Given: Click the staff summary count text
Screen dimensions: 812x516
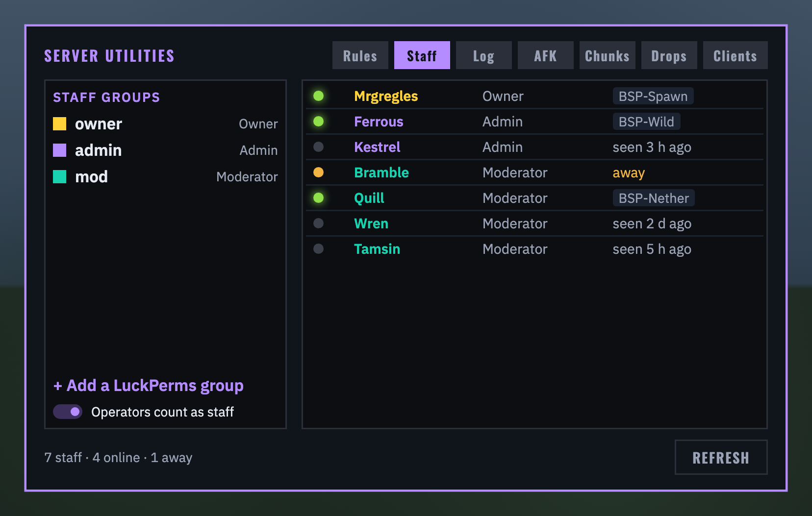Looking at the screenshot, I should pos(118,458).
